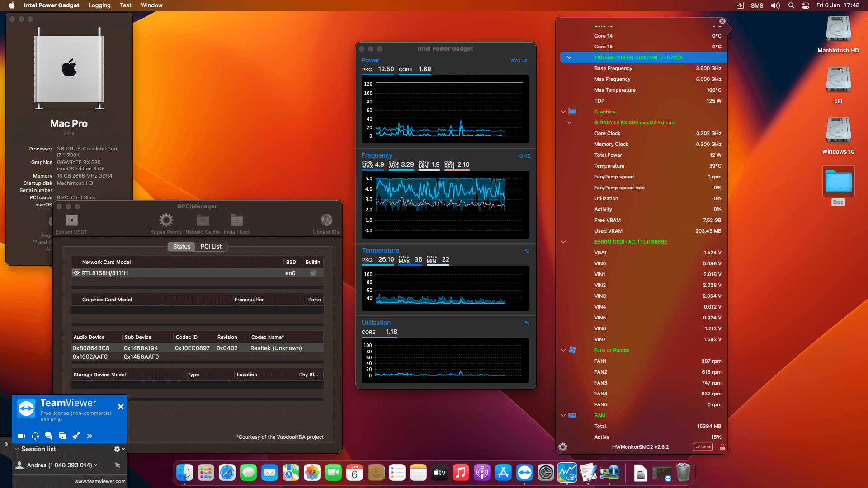868x488 pixels.
Task: Click the 2500MHz frequency field
Action: (x=703, y=446)
